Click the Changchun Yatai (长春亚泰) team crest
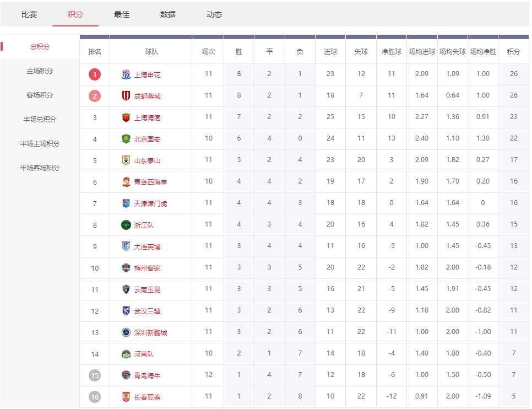The image size is (532, 409). (x=126, y=397)
